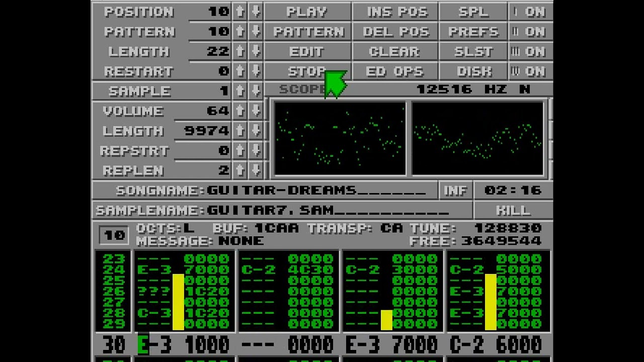644x362 pixels.
Task: Lower REPSTRT value with down arrow
Action: (x=256, y=150)
